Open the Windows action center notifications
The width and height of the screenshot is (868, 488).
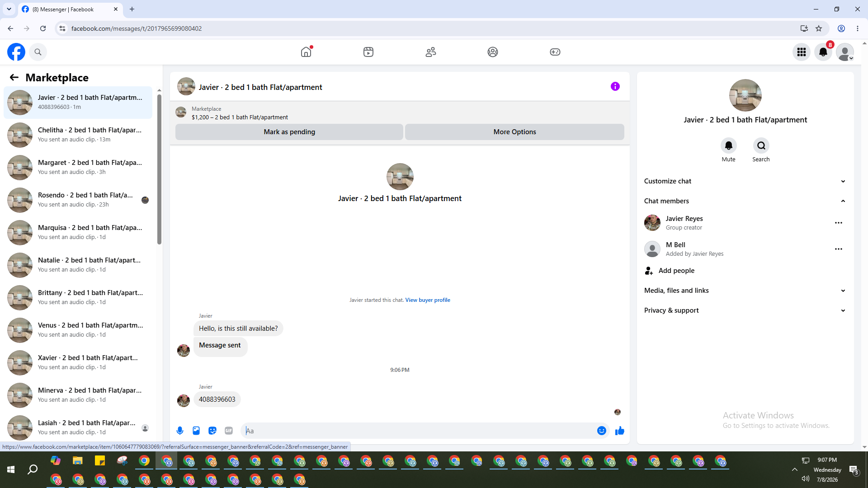(x=854, y=470)
